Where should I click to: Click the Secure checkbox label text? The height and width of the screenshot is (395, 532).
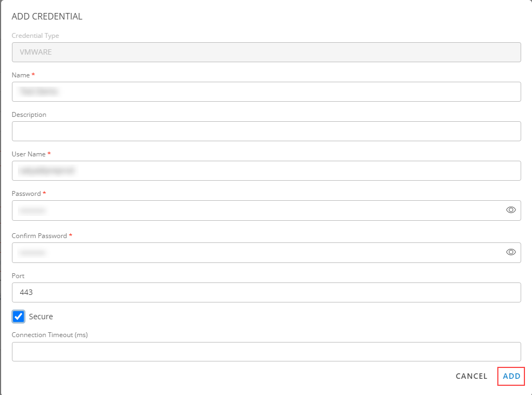pos(41,317)
